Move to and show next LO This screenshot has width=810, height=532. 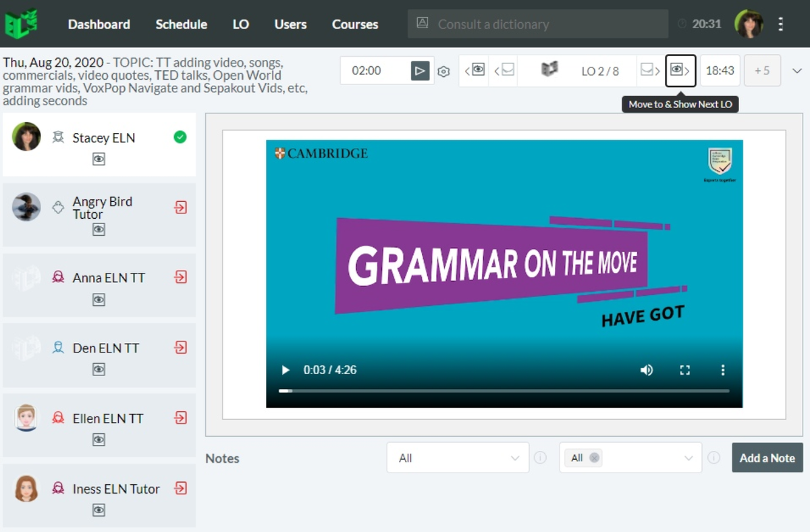coord(680,70)
